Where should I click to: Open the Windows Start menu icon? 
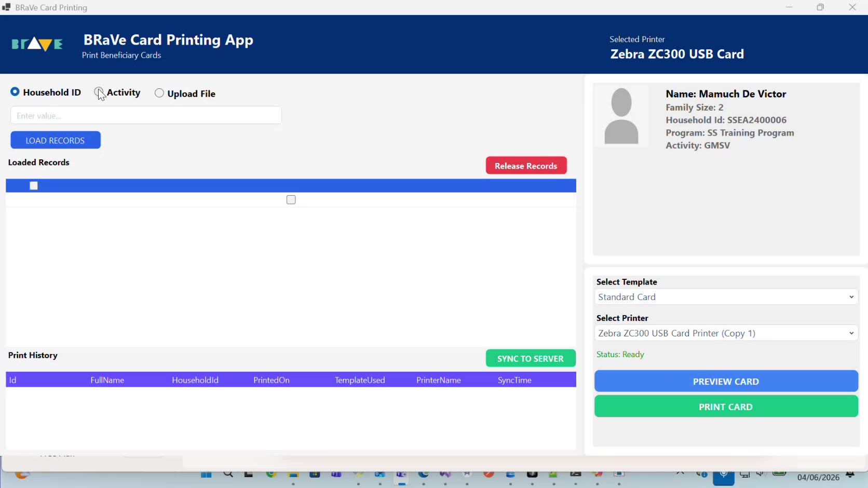coord(206,475)
